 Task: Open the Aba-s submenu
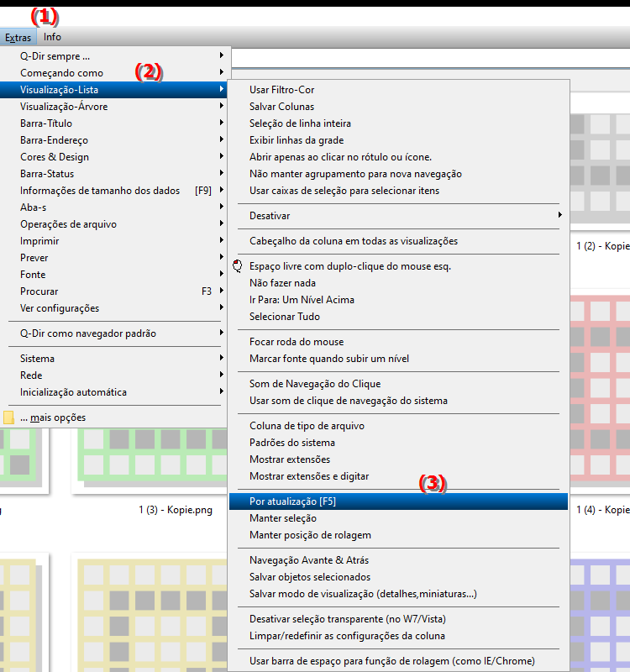(x=113, y=207)
